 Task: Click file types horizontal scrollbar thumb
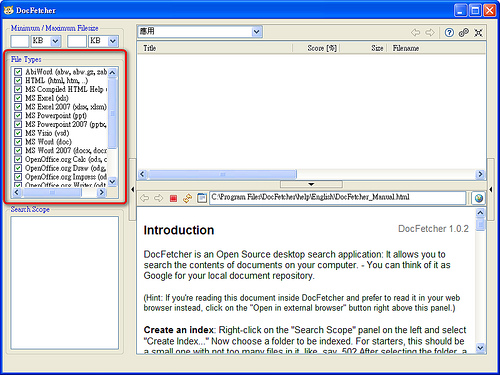tap(52, 192)
